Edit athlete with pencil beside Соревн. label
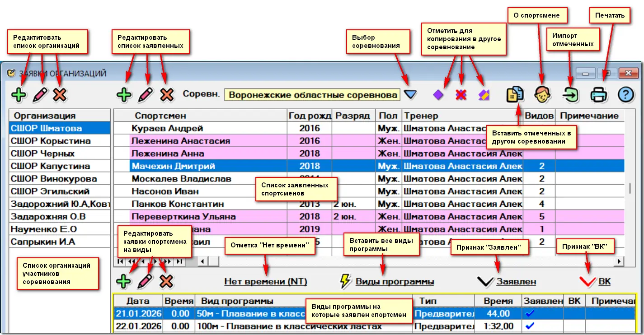This screenshot has width=644, height=335. tap(146, 95)
